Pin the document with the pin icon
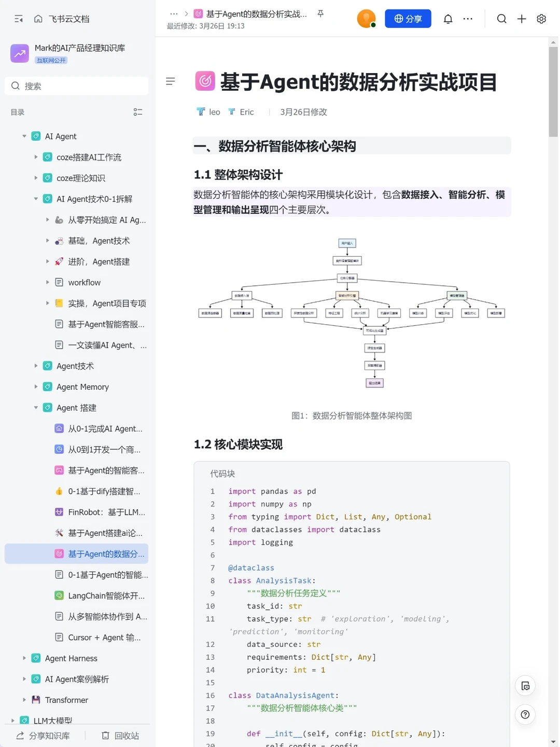The image size is (560, 747). pos(320,14)
